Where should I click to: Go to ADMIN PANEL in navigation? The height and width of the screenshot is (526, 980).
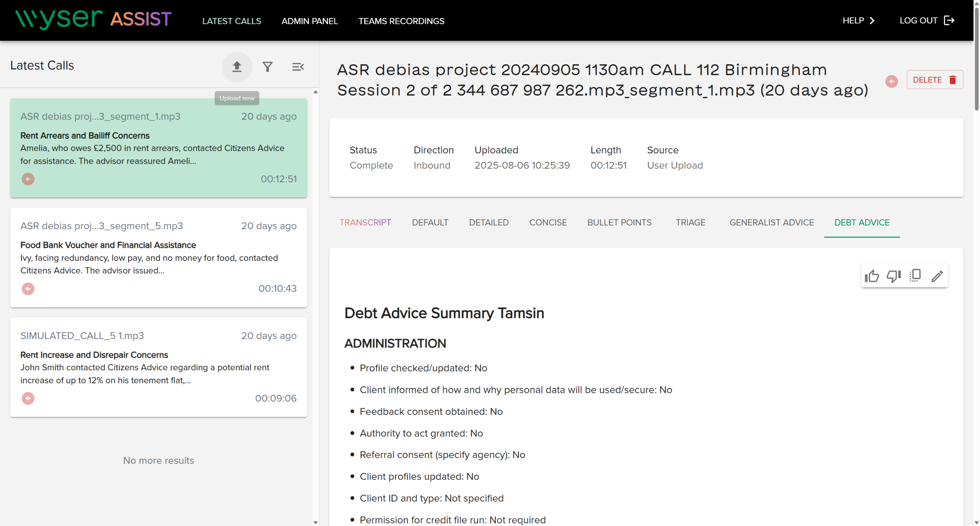(309, 21)
